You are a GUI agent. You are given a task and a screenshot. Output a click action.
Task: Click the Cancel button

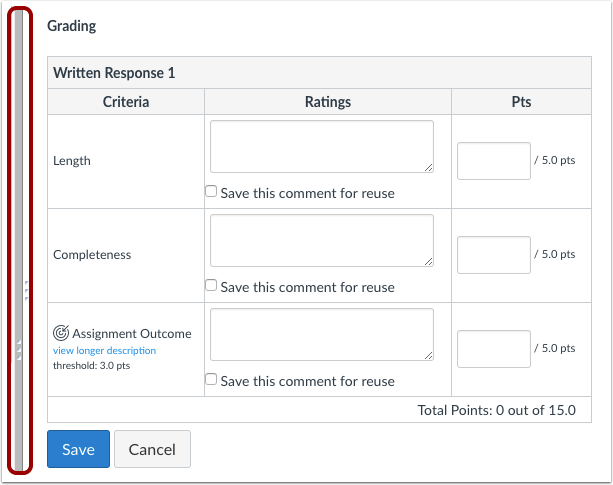(152, 449)
